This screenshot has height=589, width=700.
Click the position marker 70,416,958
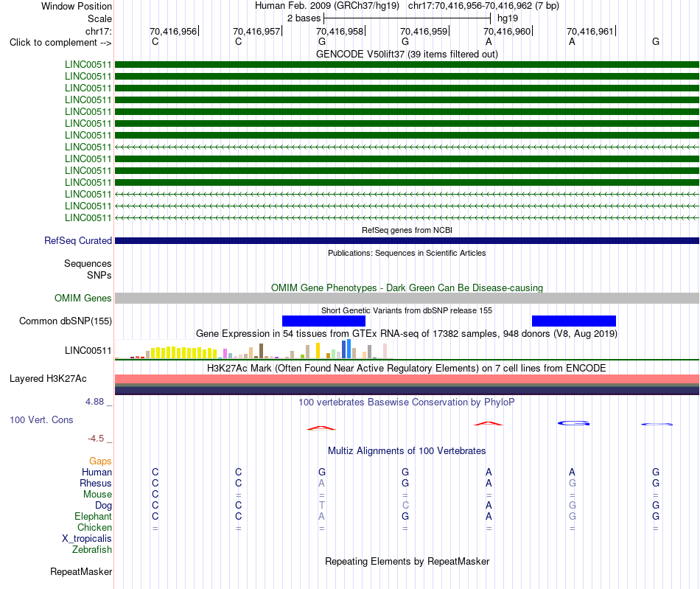coord(340,31)
